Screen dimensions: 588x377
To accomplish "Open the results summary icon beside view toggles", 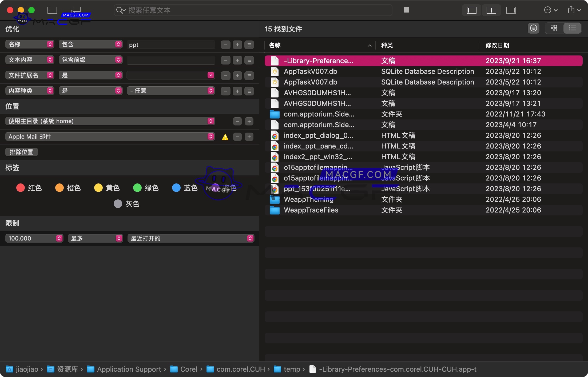I will pyautogui.click(x=533, y=28).
